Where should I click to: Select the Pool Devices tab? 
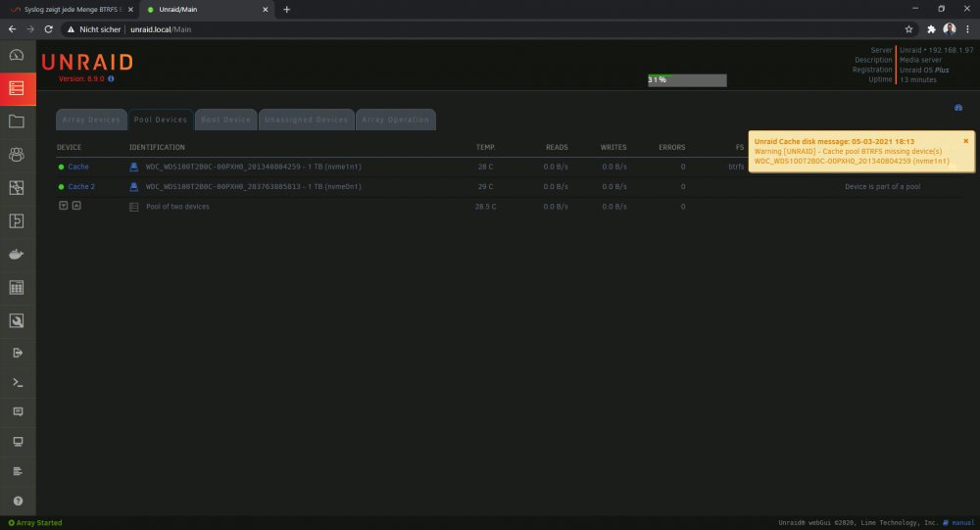pyautogui.click(x=161, y=120)
